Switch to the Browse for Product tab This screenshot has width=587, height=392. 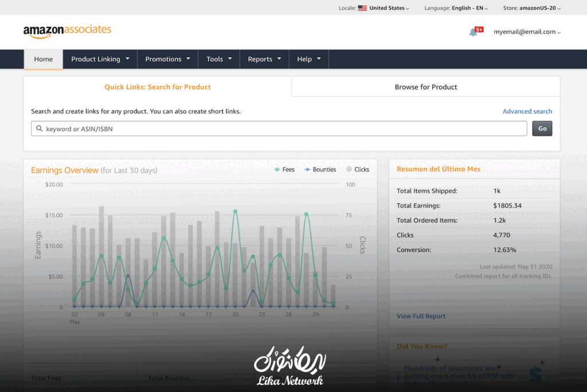coord(425,87)
